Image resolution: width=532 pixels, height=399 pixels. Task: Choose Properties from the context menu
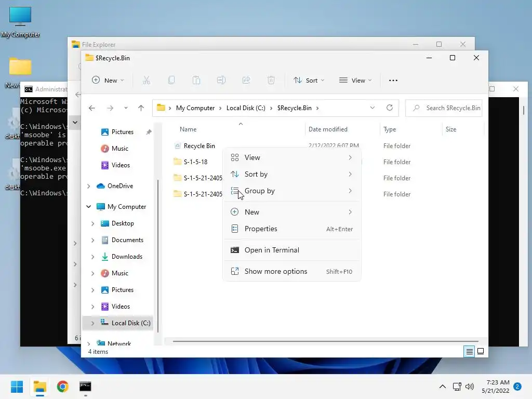click(x=292, y=229)
